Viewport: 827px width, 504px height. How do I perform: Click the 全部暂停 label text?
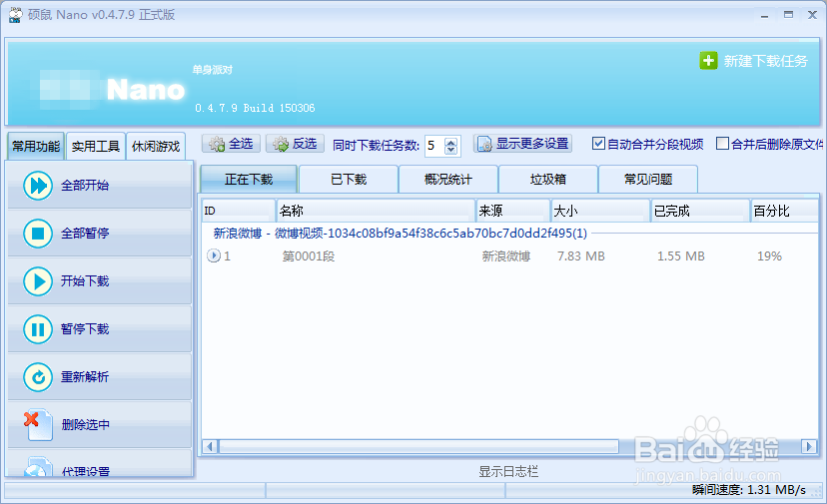point(85,233)
